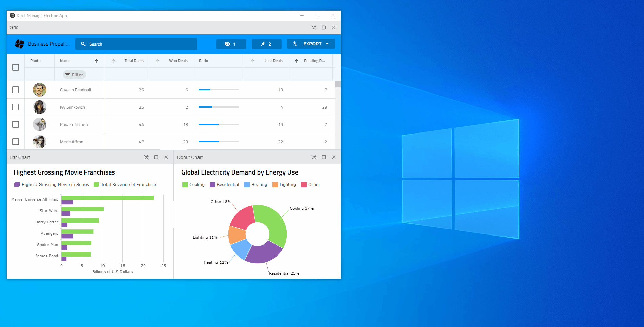Open the Export dropdown arrow
Viewport: 644px width, 327px height.
327,44
